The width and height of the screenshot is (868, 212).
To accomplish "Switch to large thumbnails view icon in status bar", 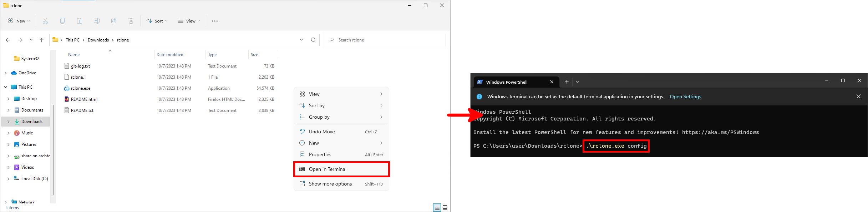I will (x=445, y=207).
